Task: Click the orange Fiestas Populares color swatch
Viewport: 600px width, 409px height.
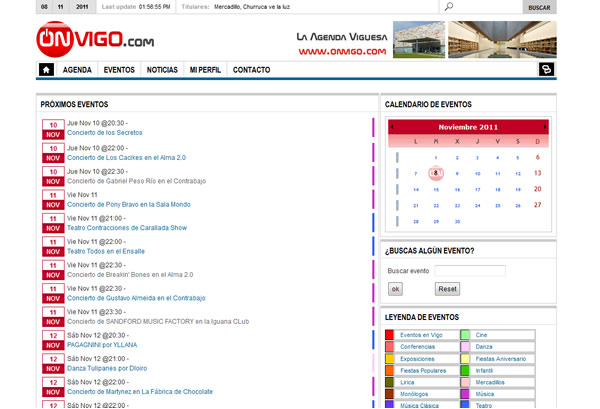Action: [x=390, y=370]
